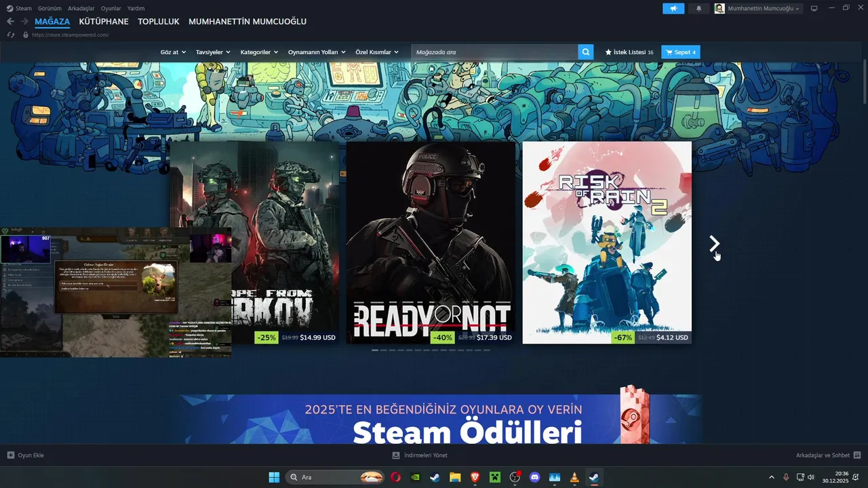Click the padlock icon beside the URL
The width and height of the screenshot is (868, 488).
click(26, 35)
